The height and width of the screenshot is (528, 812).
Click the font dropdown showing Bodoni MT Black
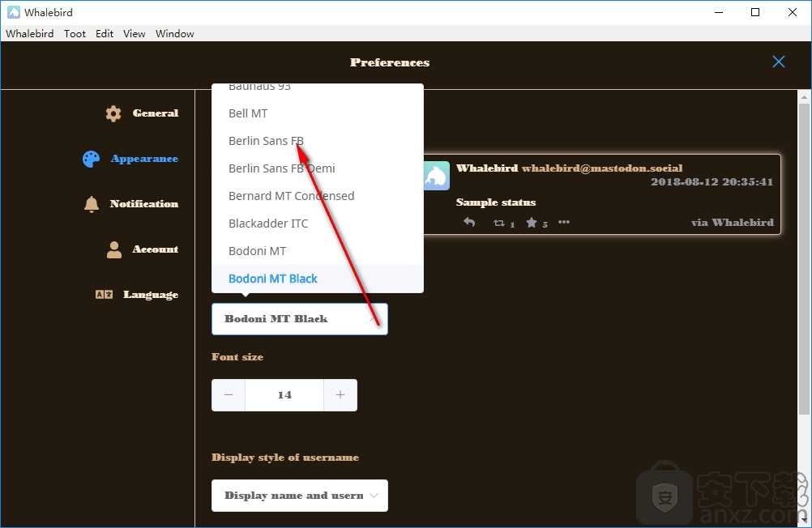(300, 319)
